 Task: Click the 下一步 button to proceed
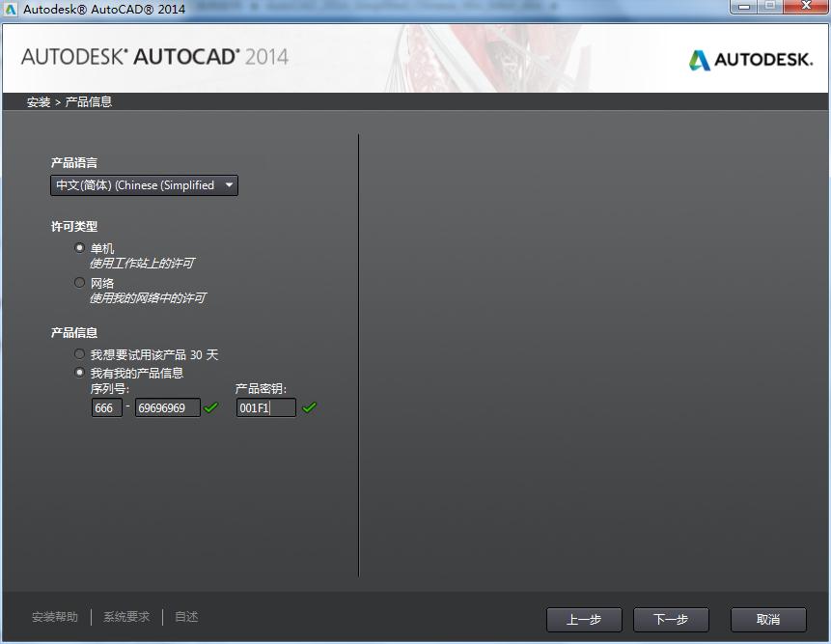[671, 620]
